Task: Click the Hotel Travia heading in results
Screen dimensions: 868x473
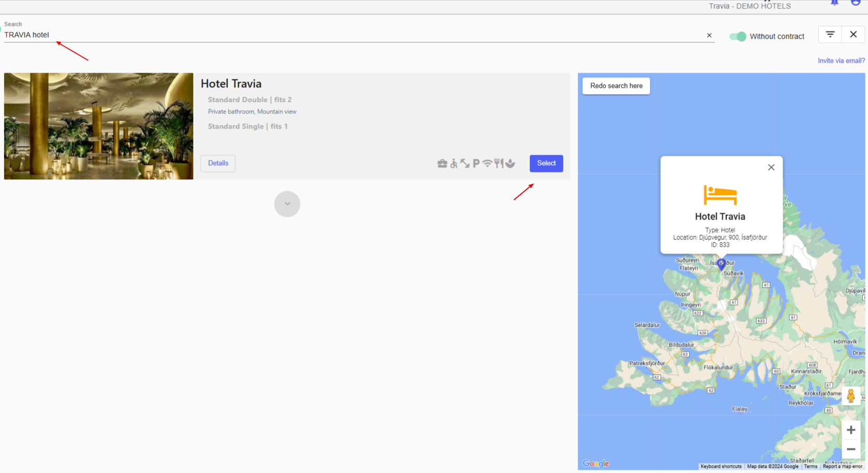Action: [x=231, y=84]
